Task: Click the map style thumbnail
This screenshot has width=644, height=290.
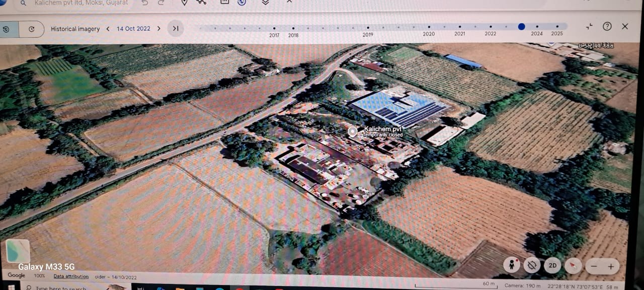Action: 18,251
